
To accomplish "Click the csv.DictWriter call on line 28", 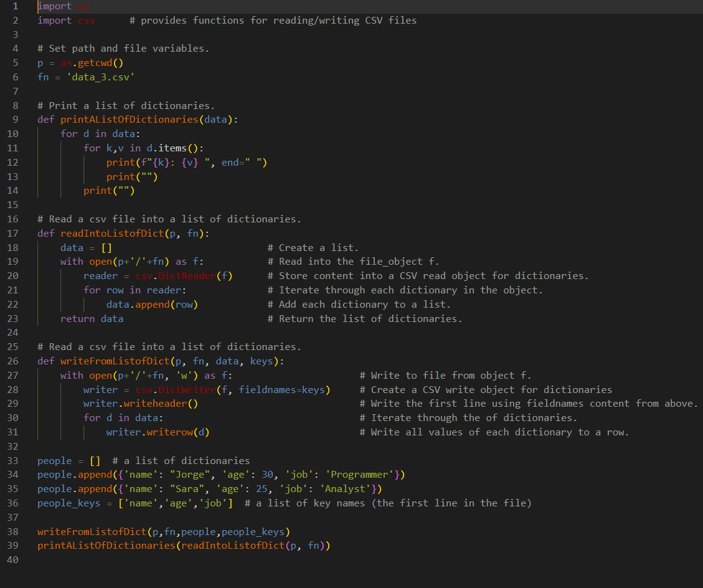I will click(174, 389).
